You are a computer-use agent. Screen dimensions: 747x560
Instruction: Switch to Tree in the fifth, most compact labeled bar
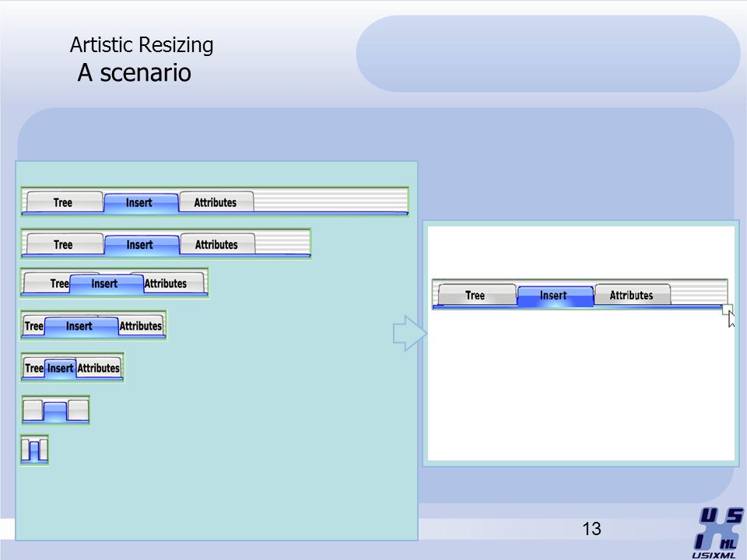click(x=33, y=368)
